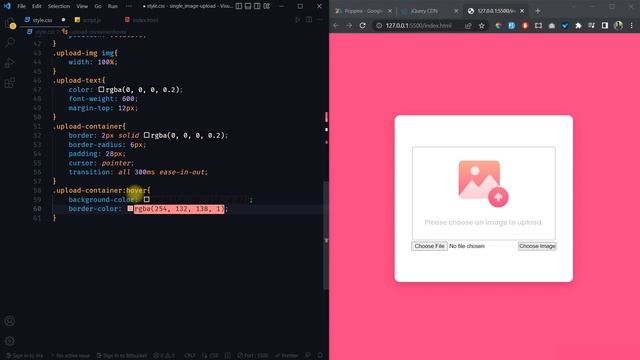Click the Prettier status bar item

pos(287,356)
